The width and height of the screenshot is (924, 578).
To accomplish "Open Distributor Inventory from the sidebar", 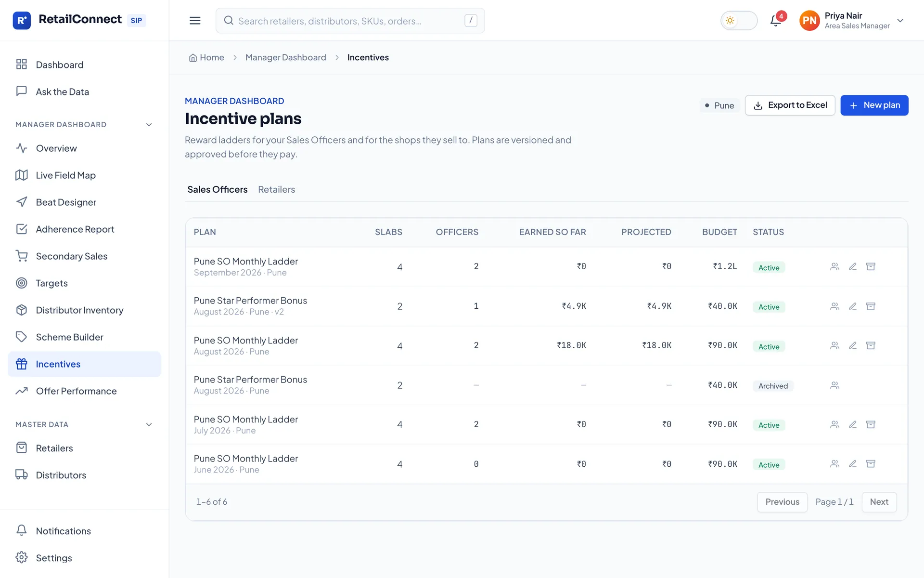I will tap(84, 310).
